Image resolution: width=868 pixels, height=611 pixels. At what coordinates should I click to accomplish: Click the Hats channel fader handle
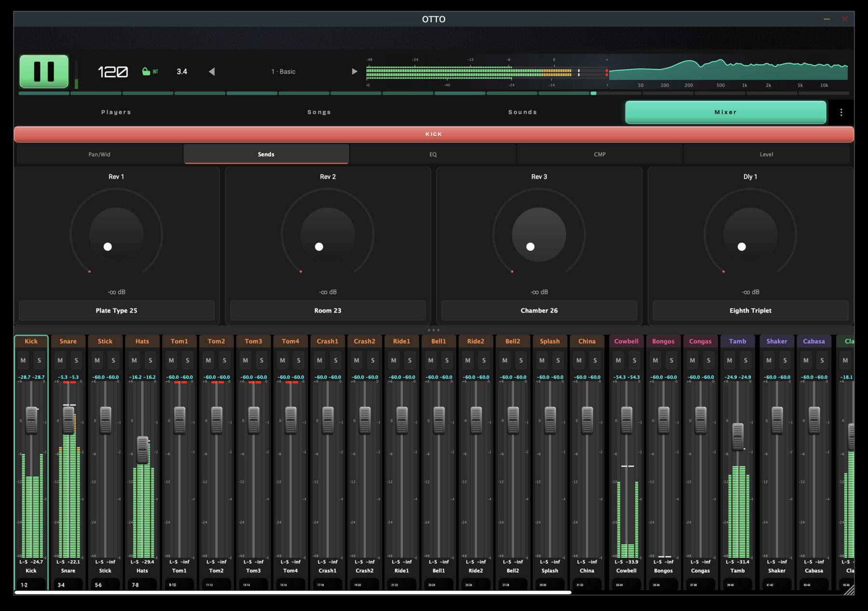click(142, 449)
